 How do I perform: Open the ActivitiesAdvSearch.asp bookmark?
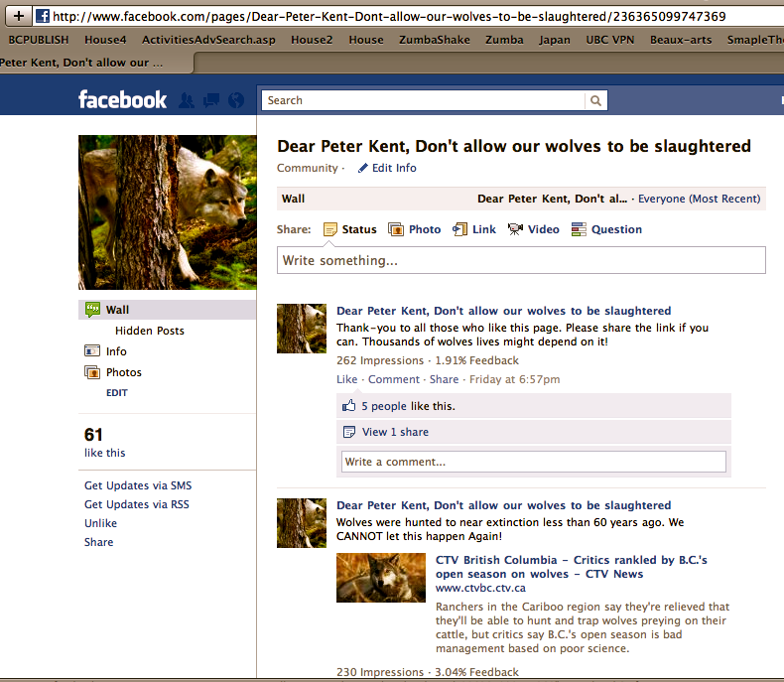pyautogui.click(x=208, y=40)
